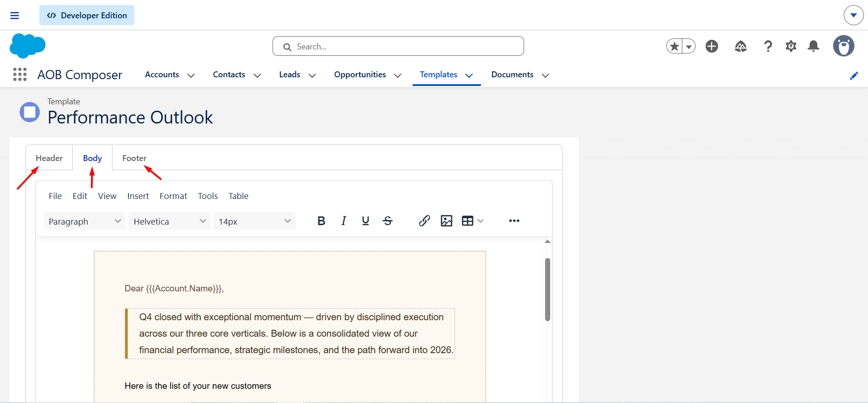Open the Accounts nav tab
Viewport: 868px width, 403px height.
162,75
